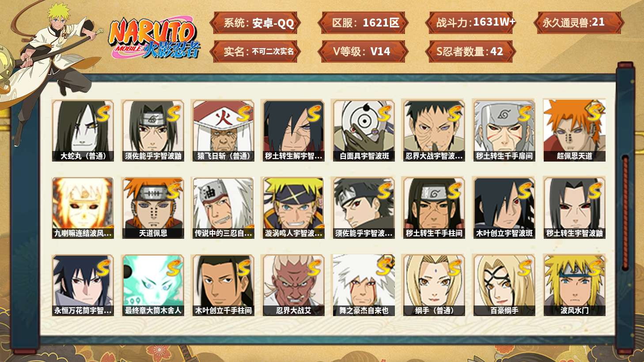This screenshot has height=362, width=644.
Task: Select the 最终章大筒木舍人 glowing character icon
Action: pos(153,285)
